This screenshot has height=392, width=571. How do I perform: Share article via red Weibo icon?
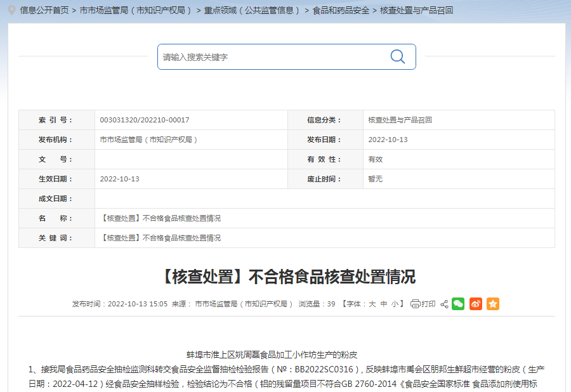(476, 304)
